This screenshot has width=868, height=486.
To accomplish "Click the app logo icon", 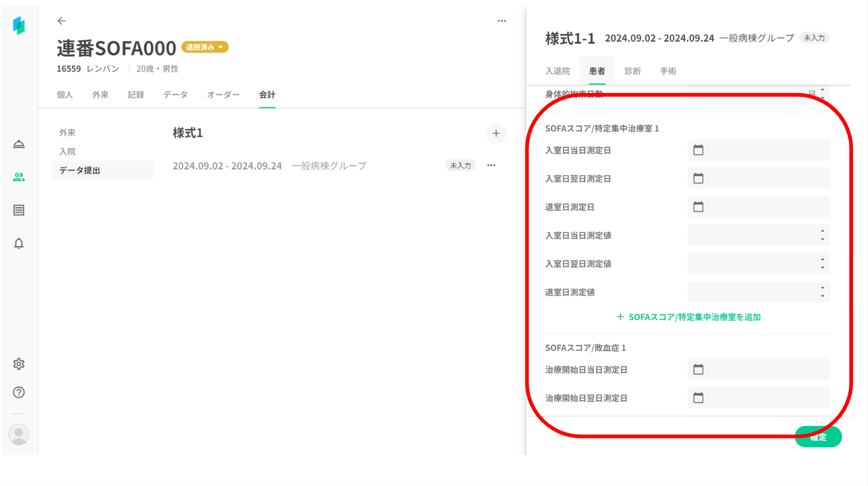I will coord(19,26).
